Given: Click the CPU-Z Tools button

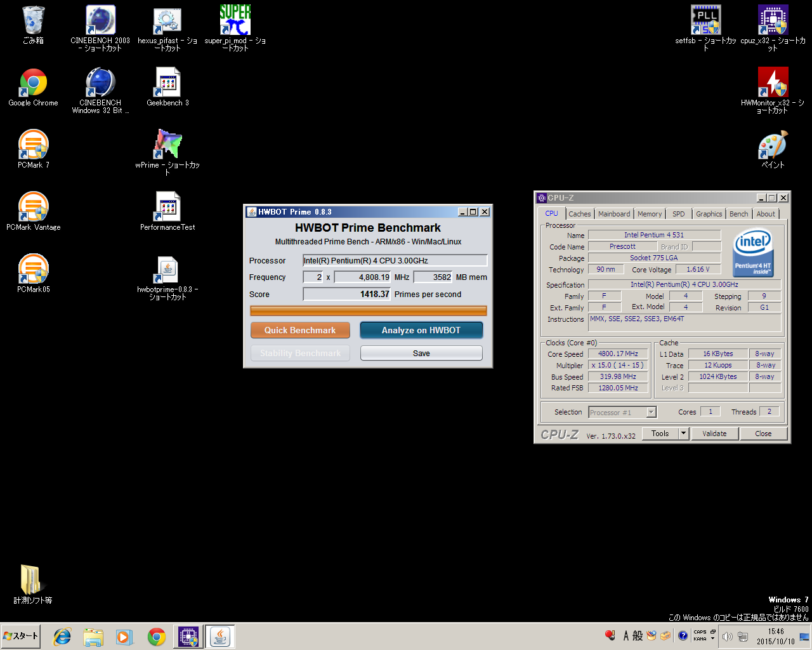Looking at the screenshot, I should (660, 434).
